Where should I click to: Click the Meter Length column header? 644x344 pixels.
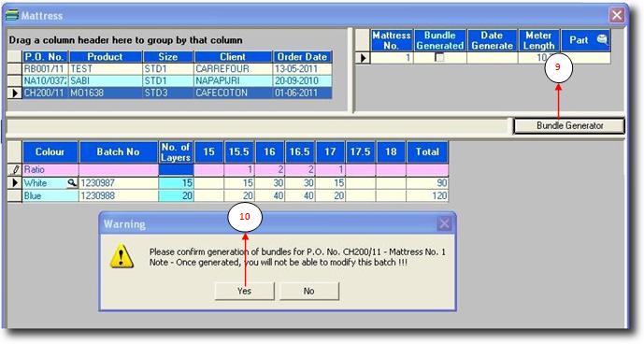(539, 40)
